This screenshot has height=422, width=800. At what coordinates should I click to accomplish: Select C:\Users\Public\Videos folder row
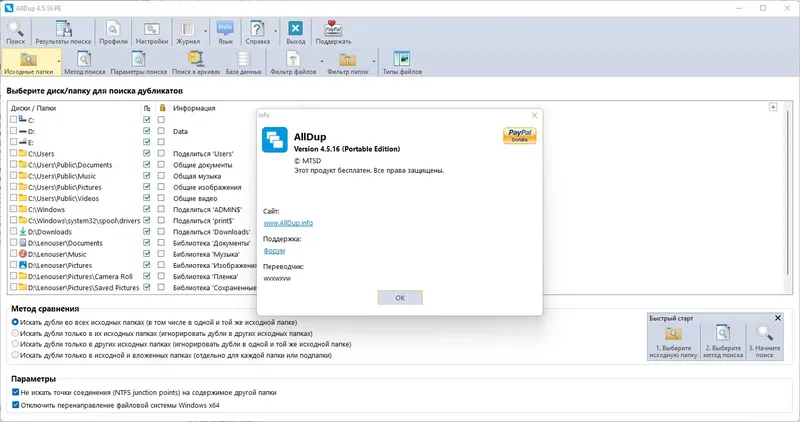pos(63,198)
